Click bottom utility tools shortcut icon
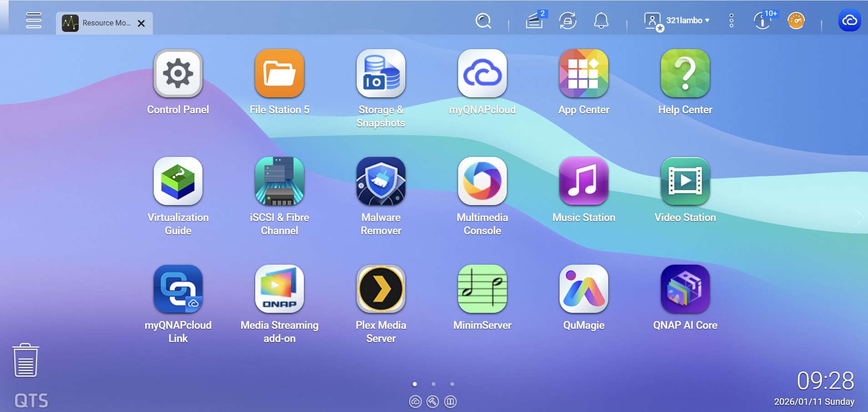The image size is (868, 412). pos(433,402)
